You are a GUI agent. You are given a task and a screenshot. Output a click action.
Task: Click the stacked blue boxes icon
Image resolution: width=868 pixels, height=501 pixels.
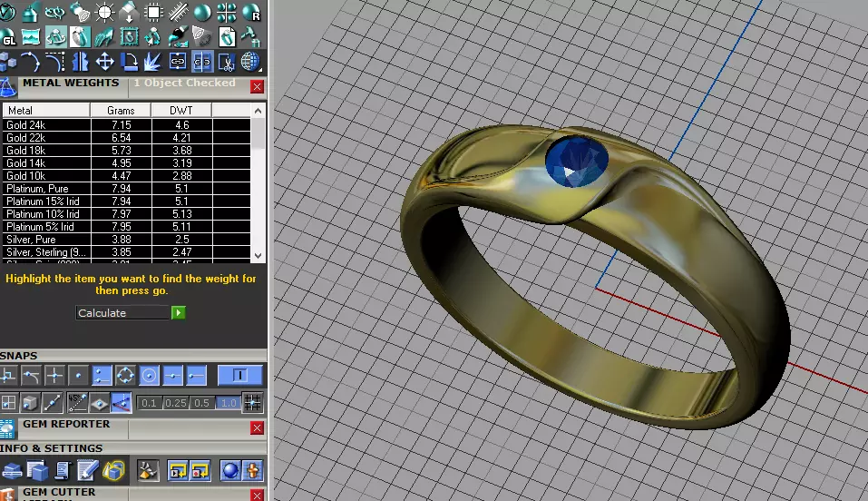pyautogui.click(x=8, y=62)
